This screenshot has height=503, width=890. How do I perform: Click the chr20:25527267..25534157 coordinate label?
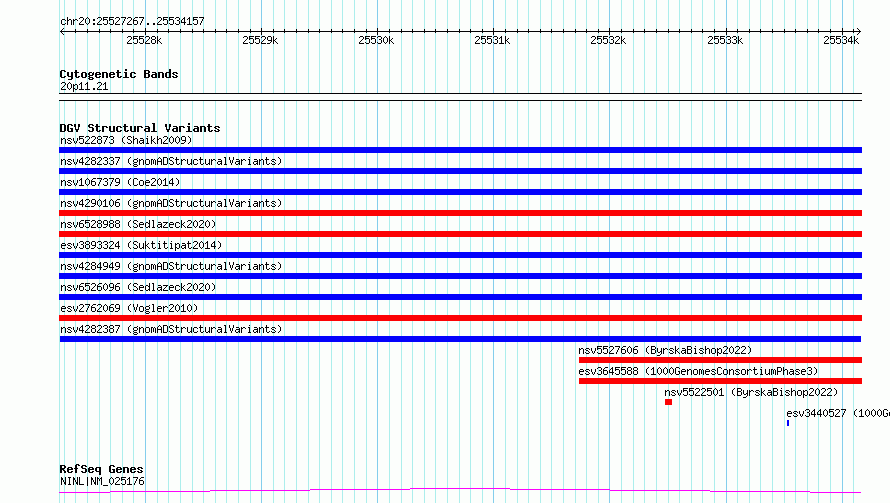tap(132, 22)
